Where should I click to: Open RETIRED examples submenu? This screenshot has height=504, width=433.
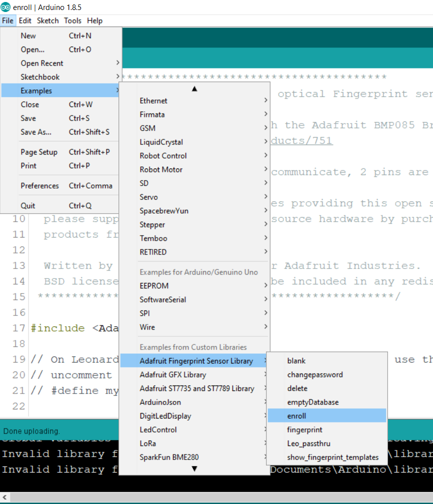194,252
